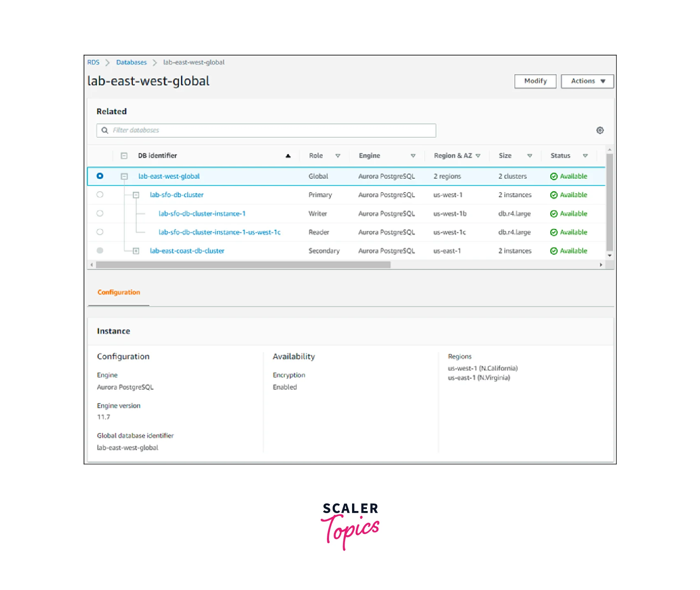Click the Status column sort arrow
This screenshot has height=590, width=700.
(585, 156)
